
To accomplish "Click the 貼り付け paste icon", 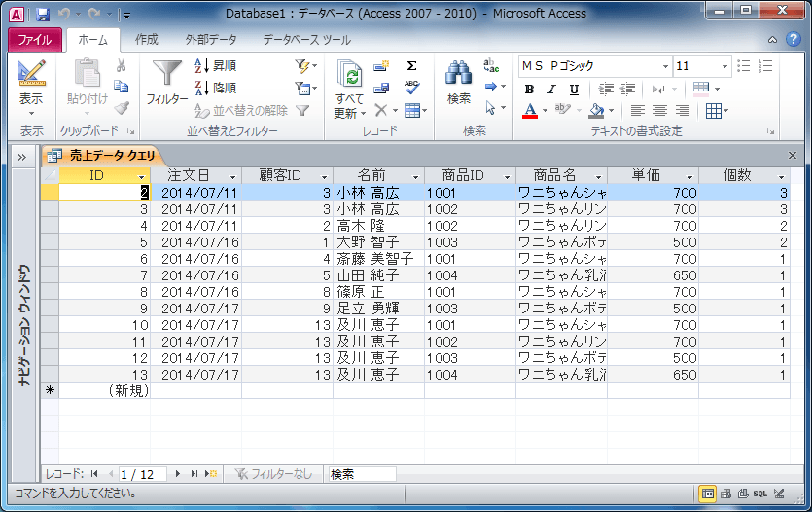I will click(x=87, y=72).
